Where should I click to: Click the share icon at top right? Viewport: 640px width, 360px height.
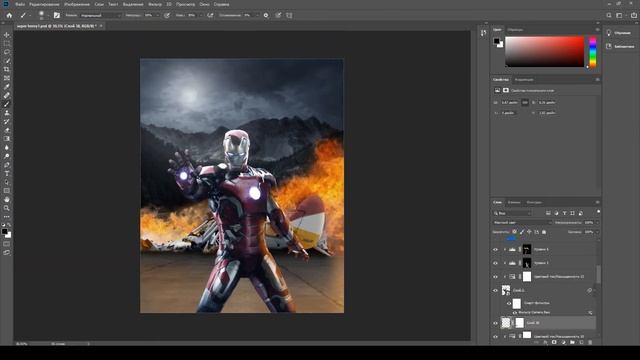click(x=633, y=15)
